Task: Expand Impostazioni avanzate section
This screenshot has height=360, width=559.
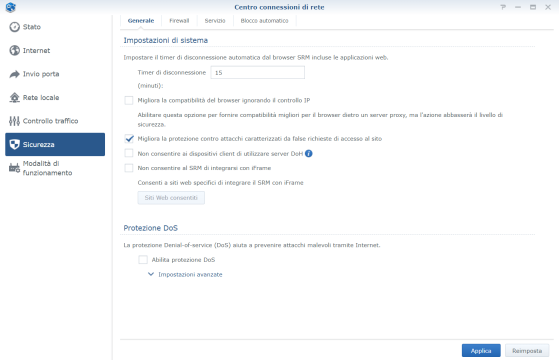Action: [x=186, y=274]
